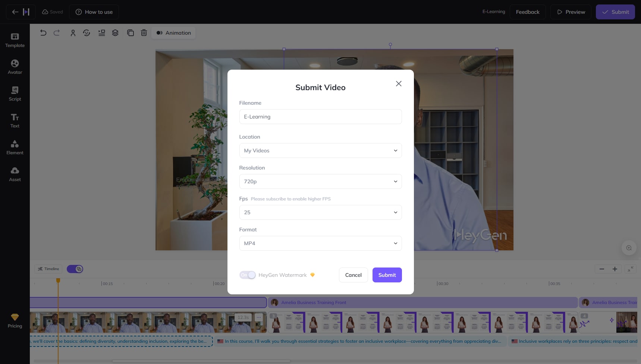Open the Animation option
This screenshot has width=641, height=364.
pos(173,33)
